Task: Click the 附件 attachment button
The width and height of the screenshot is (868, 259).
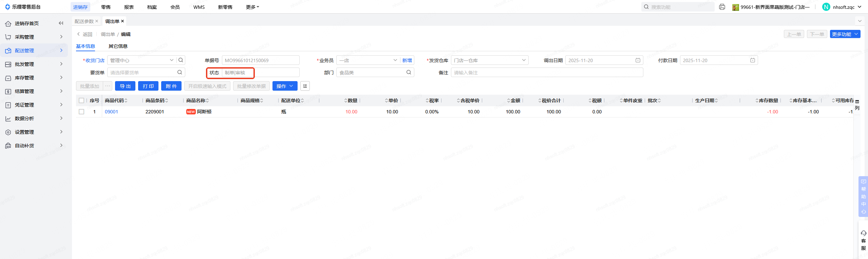Action: coord(171,86)
